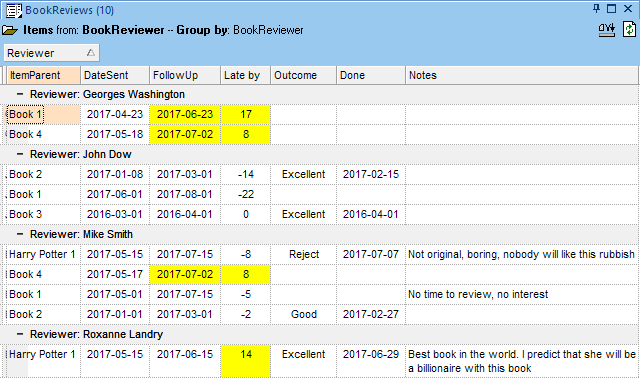Click the note 'Not original, boring' cell
The height and width of the screenshot is (379, 640).
(x=522, y=254)
